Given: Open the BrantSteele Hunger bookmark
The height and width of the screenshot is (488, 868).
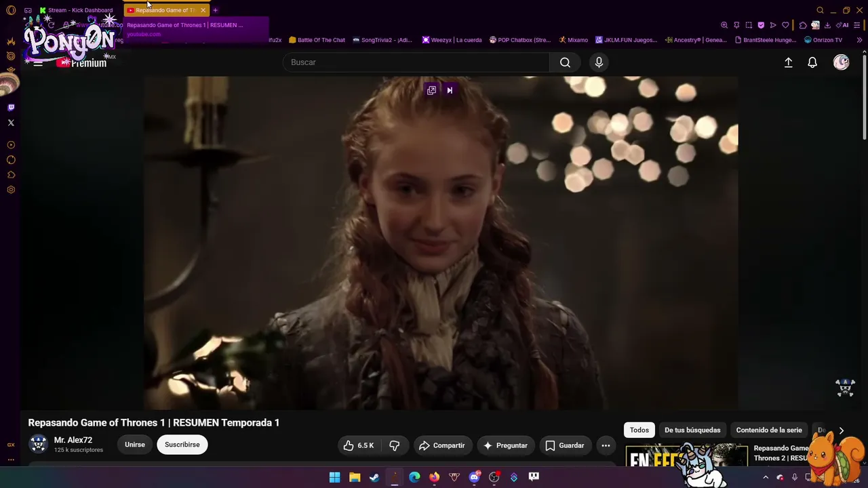Looking at the screenshot, I should [765, 40].
